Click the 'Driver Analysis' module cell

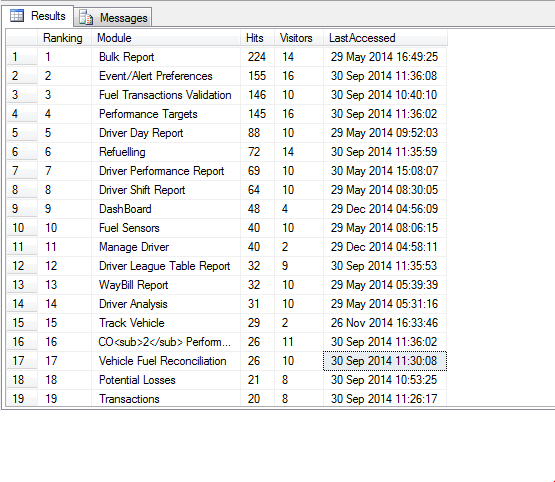pos(166,304)
